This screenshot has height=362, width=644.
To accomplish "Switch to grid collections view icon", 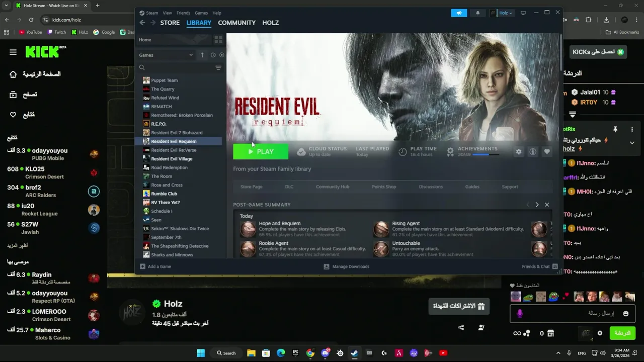I will (x=218, y=40).
